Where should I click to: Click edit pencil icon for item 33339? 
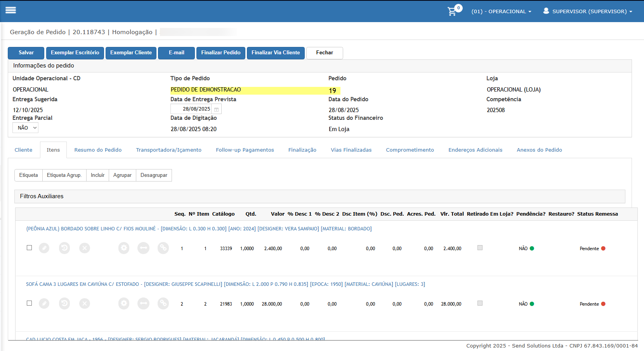[44, 248]
